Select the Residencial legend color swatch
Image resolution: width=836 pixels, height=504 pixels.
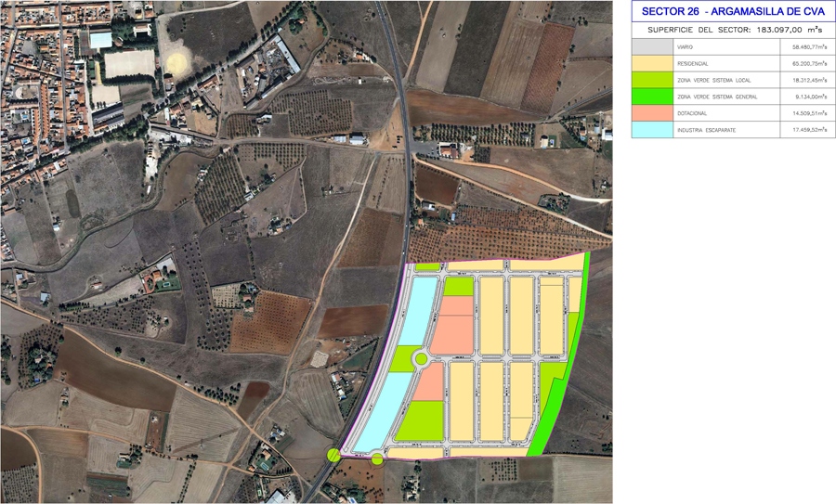click(651, 63)
